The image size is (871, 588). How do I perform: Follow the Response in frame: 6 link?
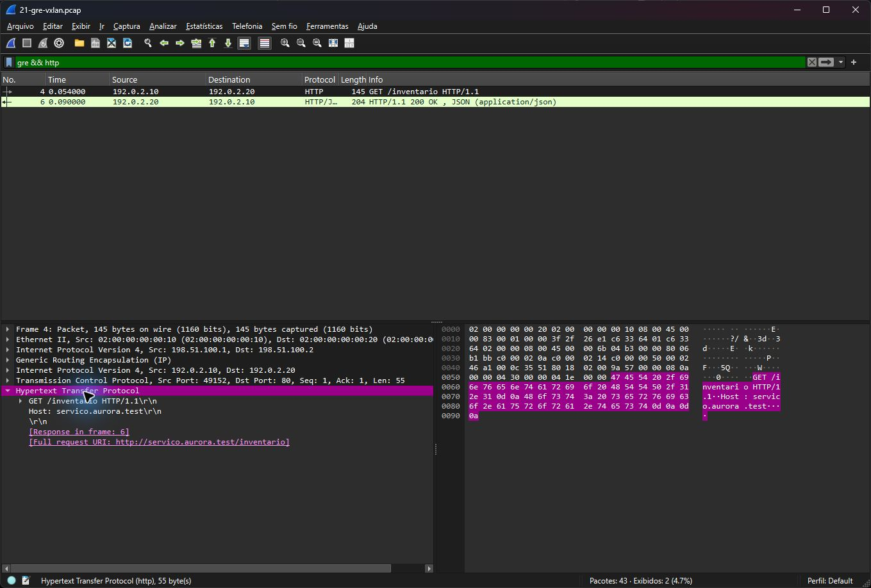[x=79, y=432]
